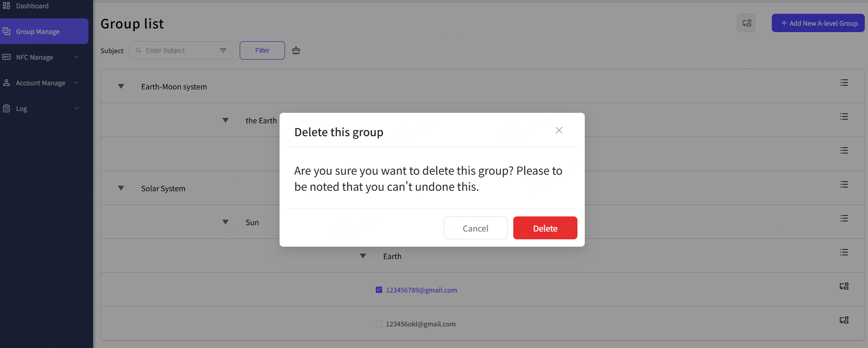
Task: Collapse the Earth-Moon system group
Action: click(x=121, y=86)
